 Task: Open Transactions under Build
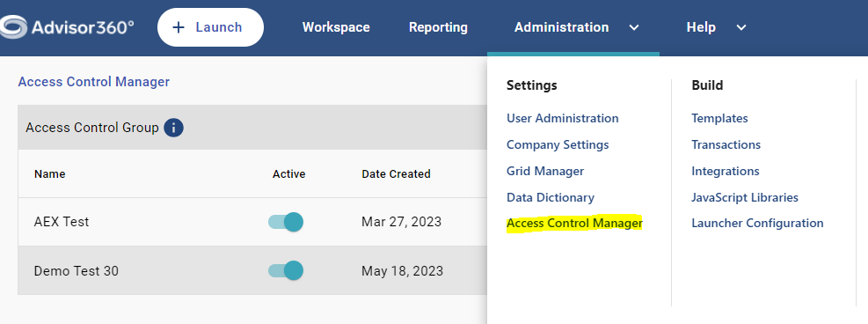(726, 144)
